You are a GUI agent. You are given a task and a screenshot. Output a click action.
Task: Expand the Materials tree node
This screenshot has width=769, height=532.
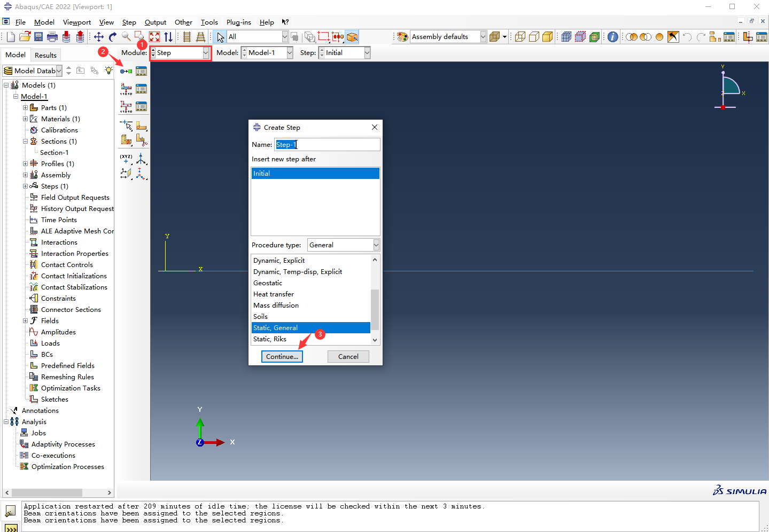[25, 119]
